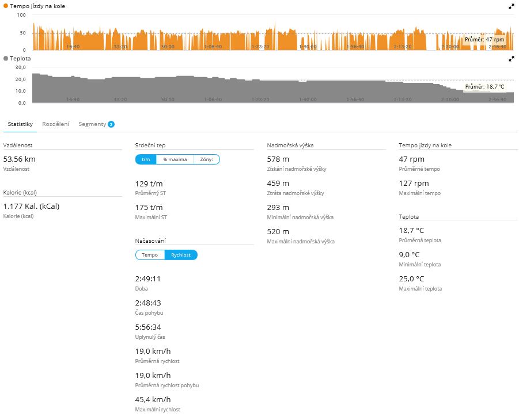Click the gray legend dot beside Teplota chart title

6,59
